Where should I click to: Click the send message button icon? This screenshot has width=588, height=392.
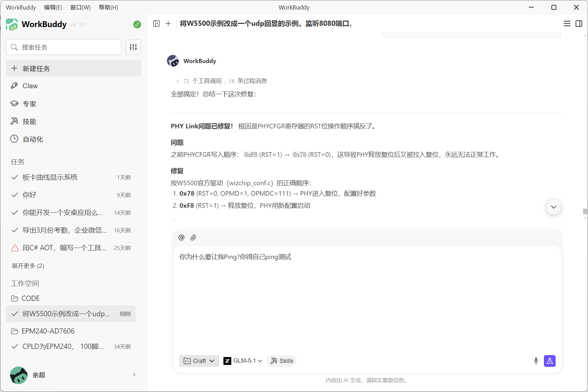550,361
